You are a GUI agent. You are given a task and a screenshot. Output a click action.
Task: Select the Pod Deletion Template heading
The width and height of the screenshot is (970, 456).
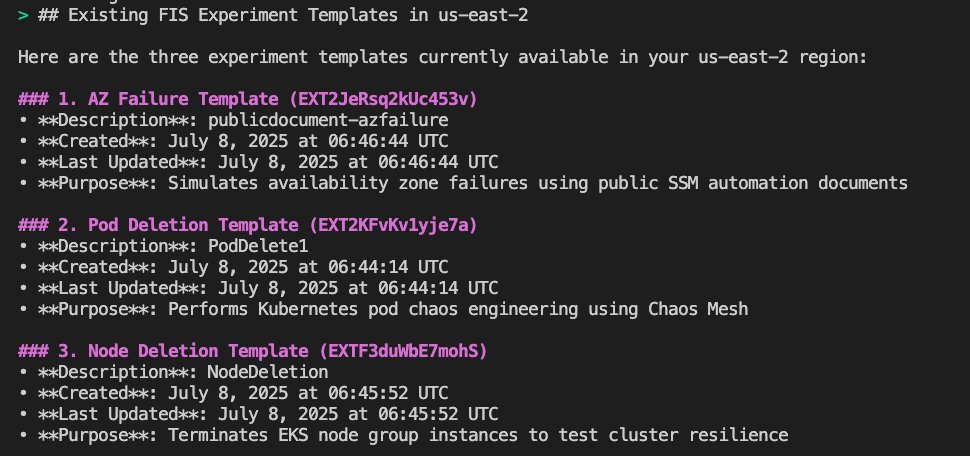click(247, 225)
